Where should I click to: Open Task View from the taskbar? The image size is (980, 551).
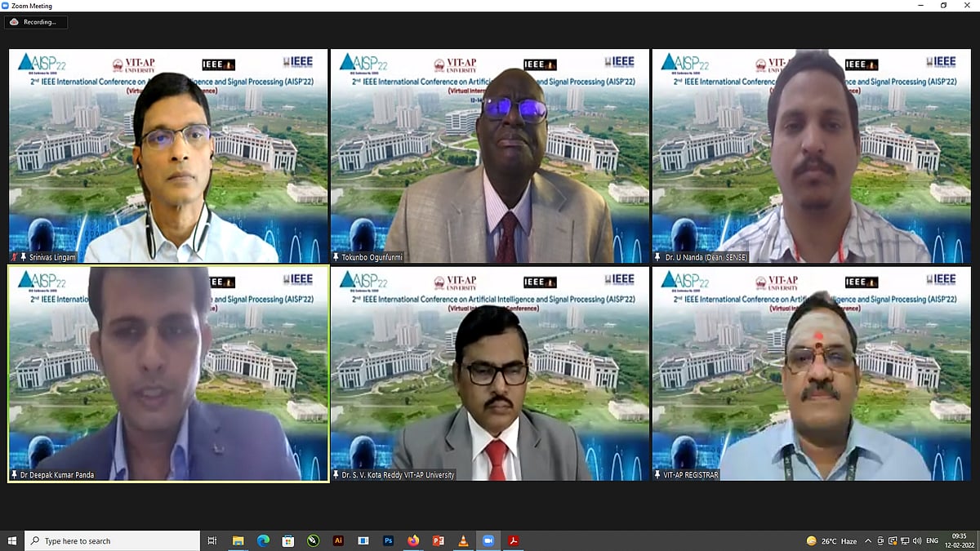212,541
